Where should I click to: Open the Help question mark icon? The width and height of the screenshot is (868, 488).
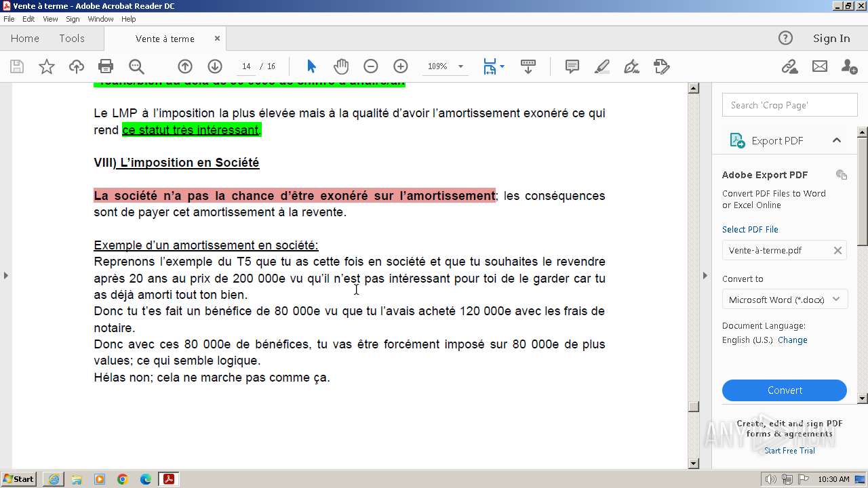point(785,39)
